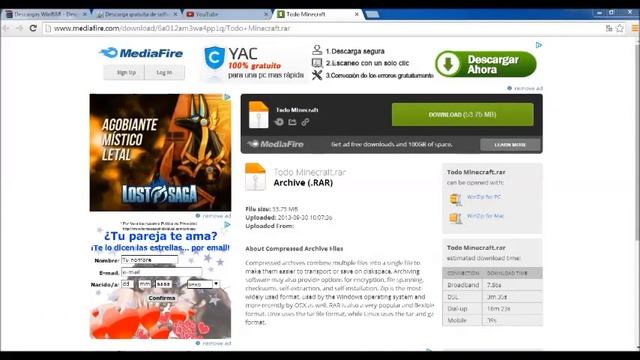
Task: Click the E-mail input field
Action: point(161,272)
